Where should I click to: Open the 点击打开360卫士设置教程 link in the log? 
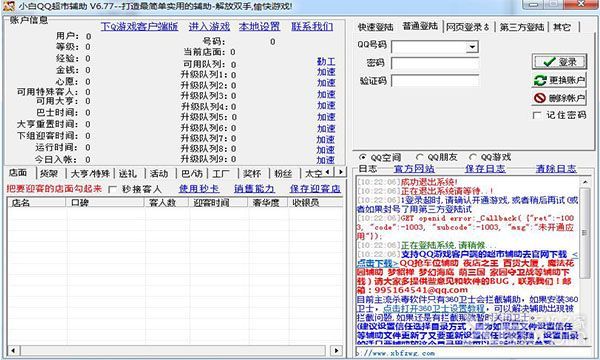click(434, 308)
